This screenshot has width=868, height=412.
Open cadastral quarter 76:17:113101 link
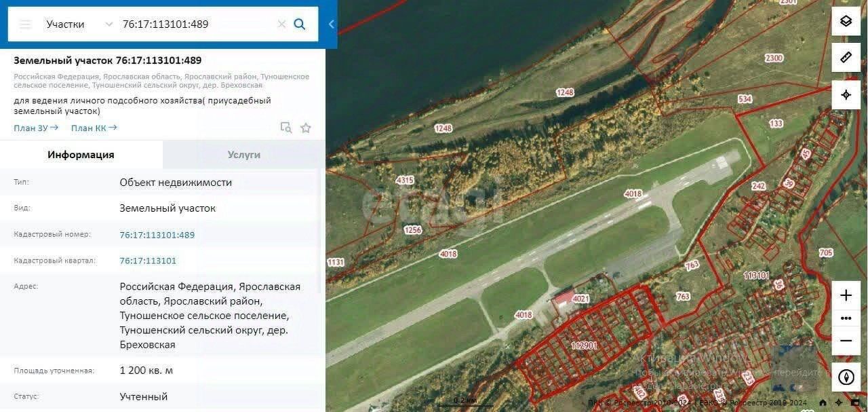pos(148,261)
